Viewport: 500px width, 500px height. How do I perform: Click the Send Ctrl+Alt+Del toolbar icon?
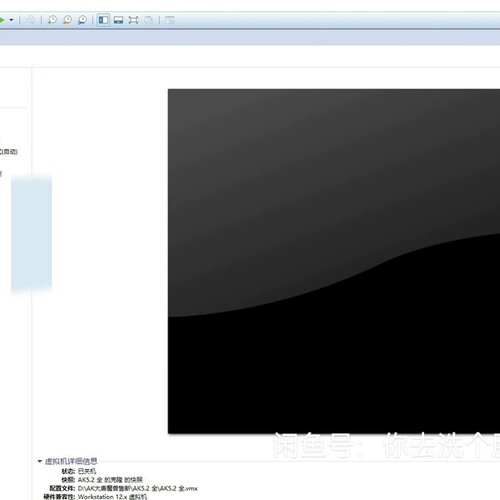pyautogui.click(x=30, y=20)
